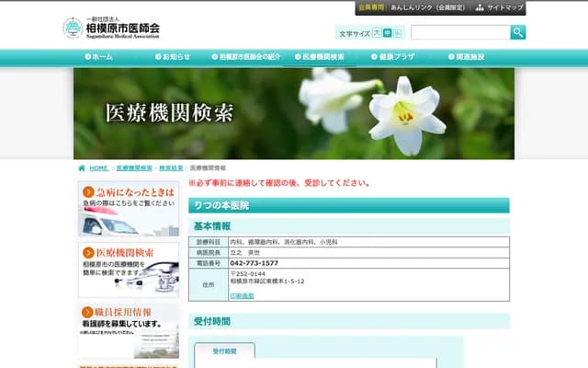Click the 職員採用情報 recruitment banner
Screen dimensions: 588x368
[x=129, y=331]
